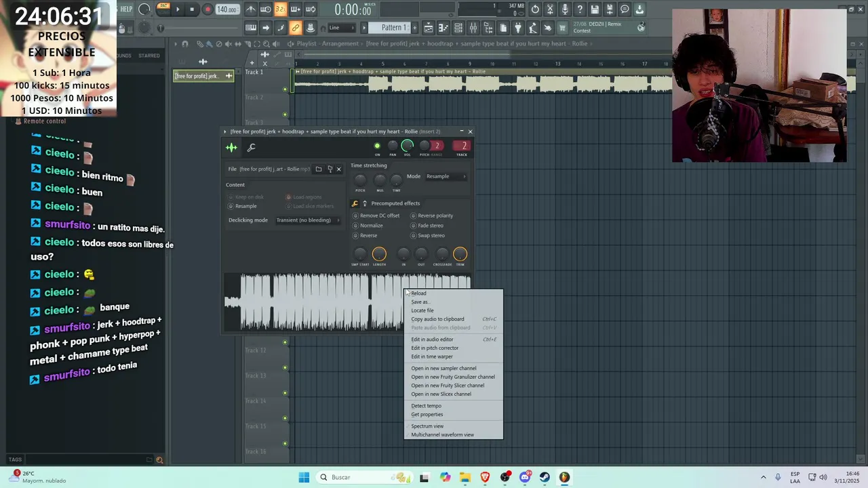Open the snap dropdown showing Line

point(341,28)
